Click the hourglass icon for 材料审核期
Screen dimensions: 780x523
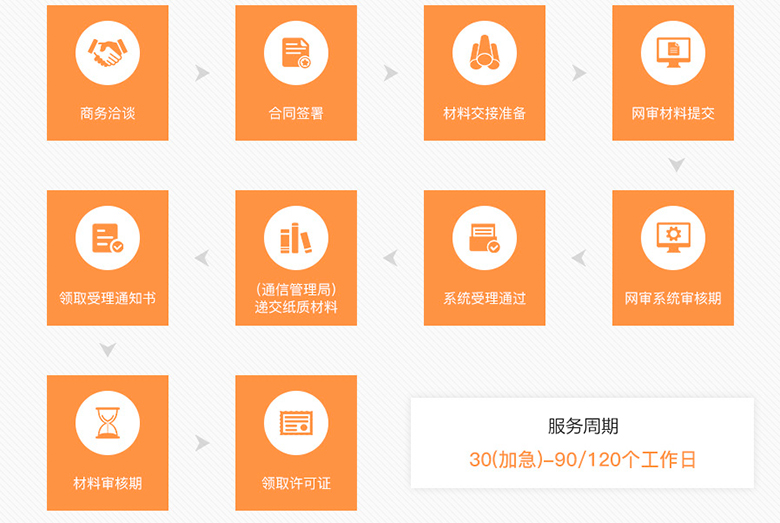coord(107,423)
